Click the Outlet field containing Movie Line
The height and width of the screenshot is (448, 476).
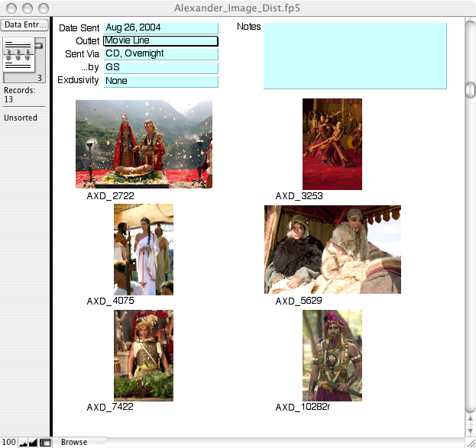click(160, 41)
